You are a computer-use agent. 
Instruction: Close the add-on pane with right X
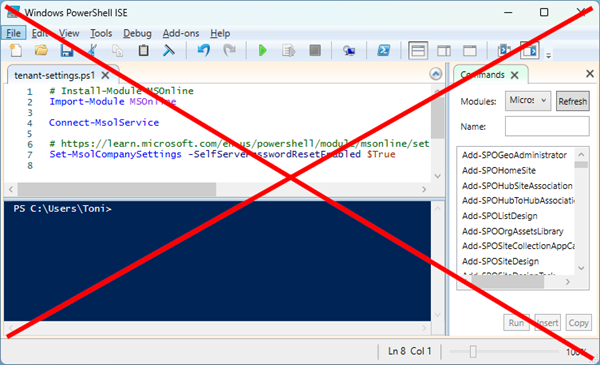tap(590, 73)
